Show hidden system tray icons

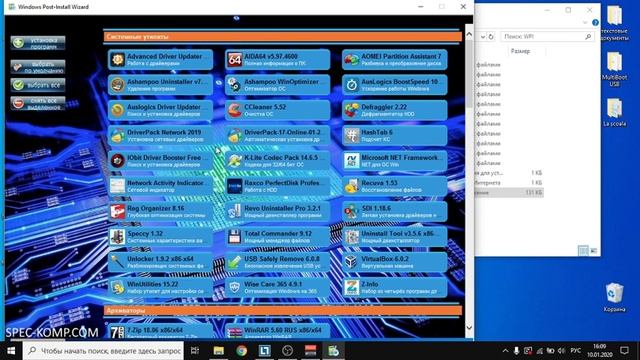point(505,351)
